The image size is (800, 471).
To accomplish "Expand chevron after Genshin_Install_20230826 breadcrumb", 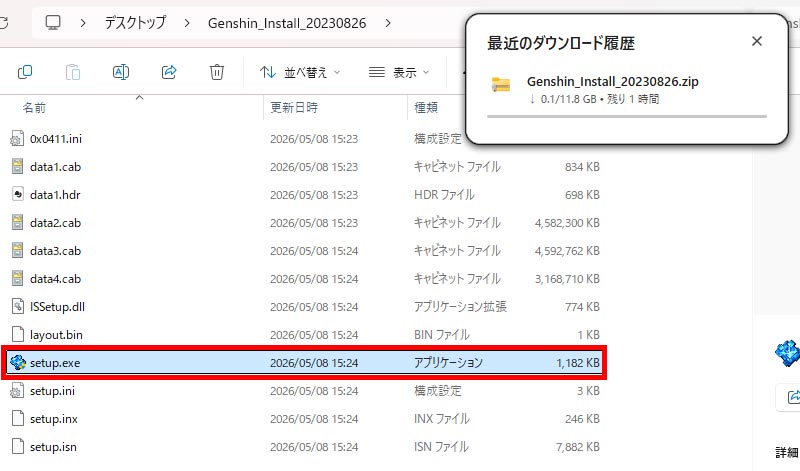I will pyautogui.click(x=388, y=23).
